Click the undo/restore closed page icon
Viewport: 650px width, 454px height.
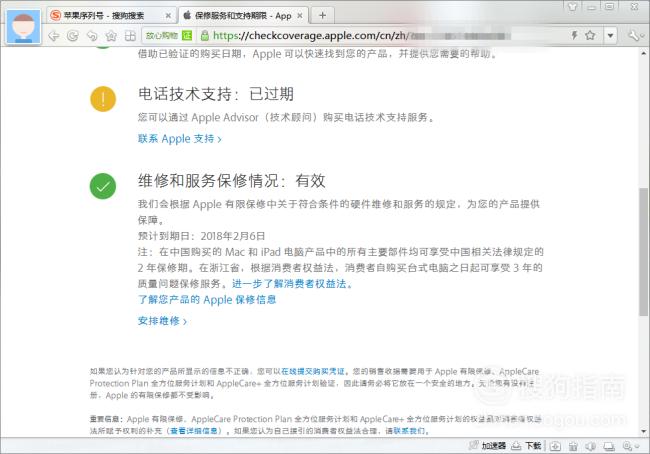pyautogui.click(x=92, y=36)
